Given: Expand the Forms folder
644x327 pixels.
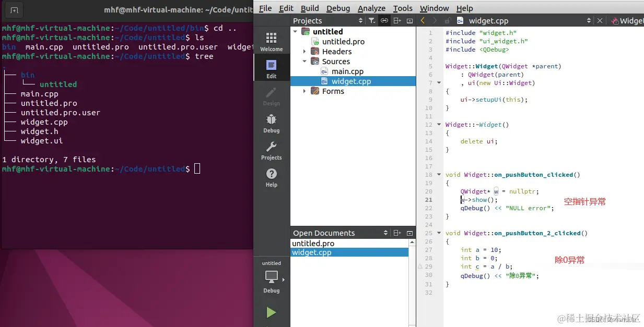Looking at the screenshot, I should [305, 91].
